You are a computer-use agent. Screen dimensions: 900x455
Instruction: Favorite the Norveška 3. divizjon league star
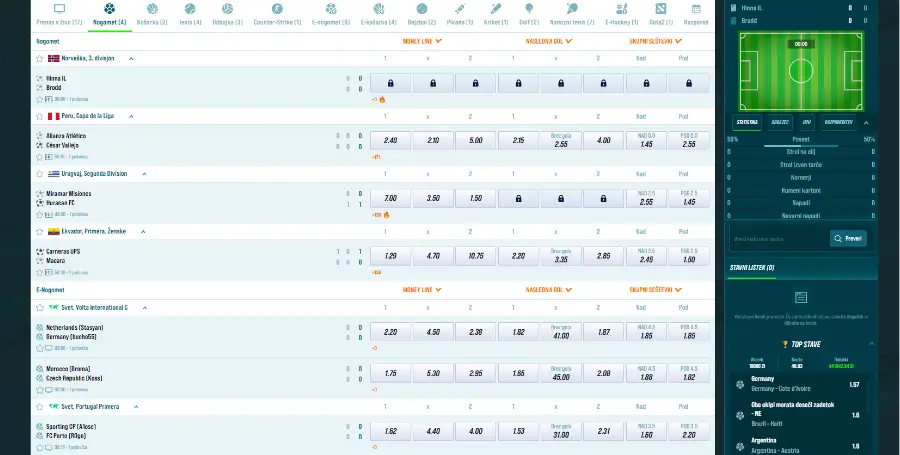tap(40, 59)
